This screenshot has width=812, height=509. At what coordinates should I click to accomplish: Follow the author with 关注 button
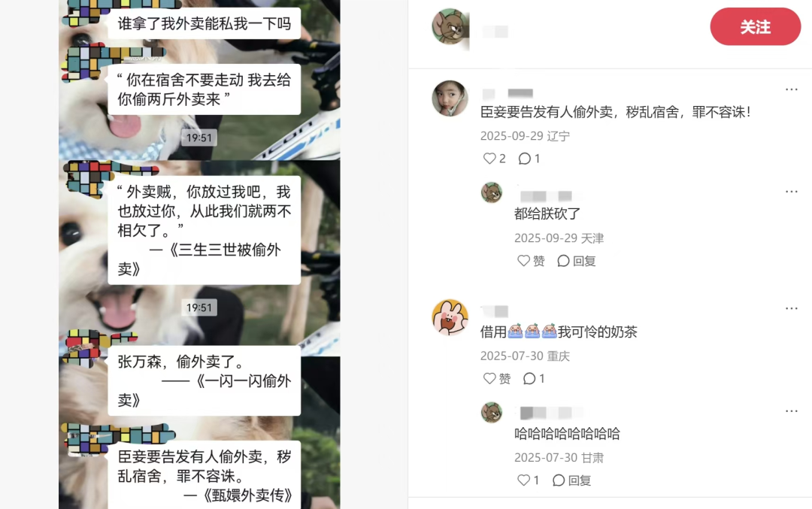(x=755, y=27)
